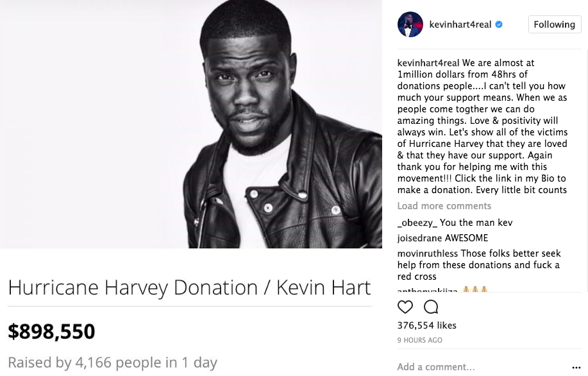Click the Raised by 4,166 people text
The height and width of the screenshot is (376, 588).
112,363
